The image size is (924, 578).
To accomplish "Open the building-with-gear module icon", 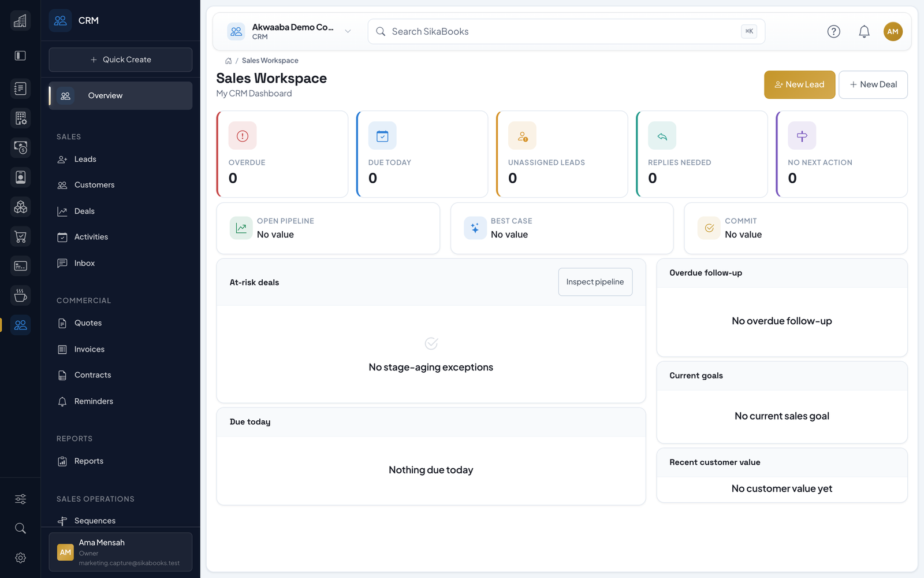I will pyautogui.click(x=20, y=118).
